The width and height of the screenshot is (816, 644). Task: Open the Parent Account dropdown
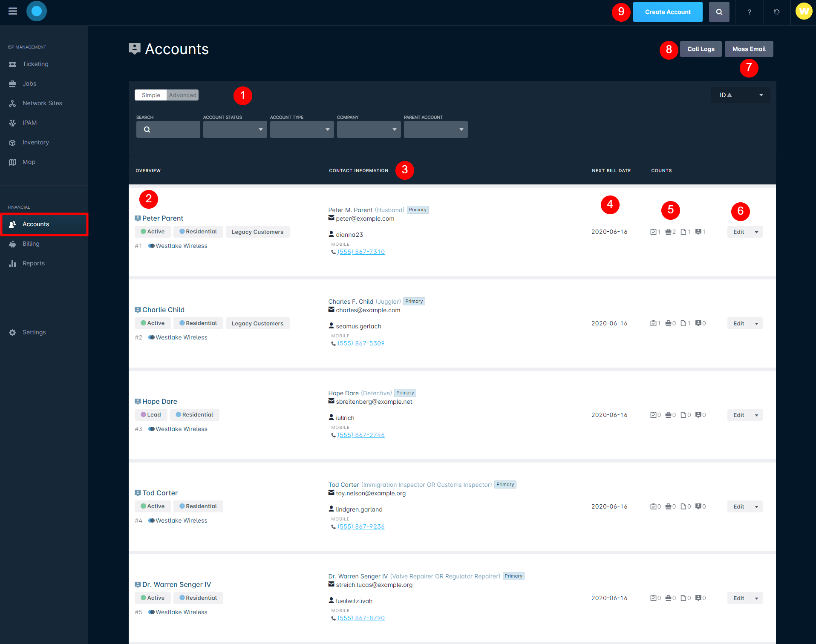pyautogui.click(x=436, y=129)
